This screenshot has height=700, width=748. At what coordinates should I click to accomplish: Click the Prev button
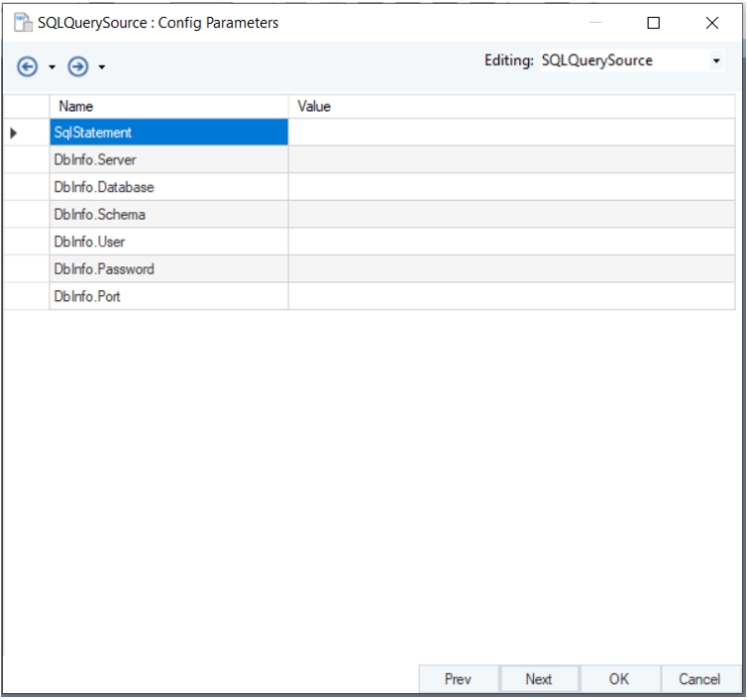pos(459,678)
